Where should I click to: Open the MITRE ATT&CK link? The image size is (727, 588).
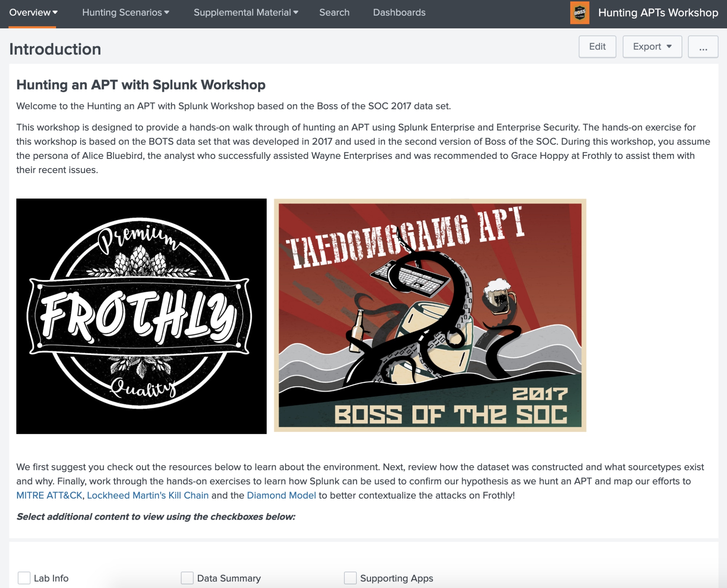pyautogui.click(x=49, y=495)
